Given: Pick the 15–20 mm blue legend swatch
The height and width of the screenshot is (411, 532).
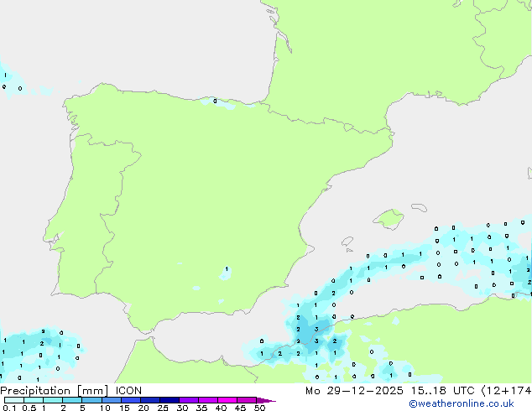Looking at the screenshot, I should [x=131, y=400].
